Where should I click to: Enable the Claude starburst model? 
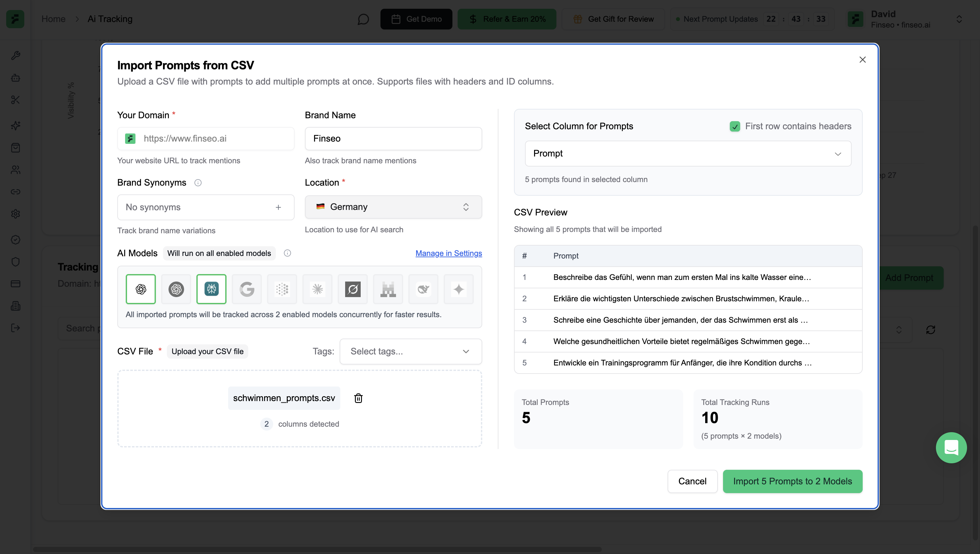point(317,289)
